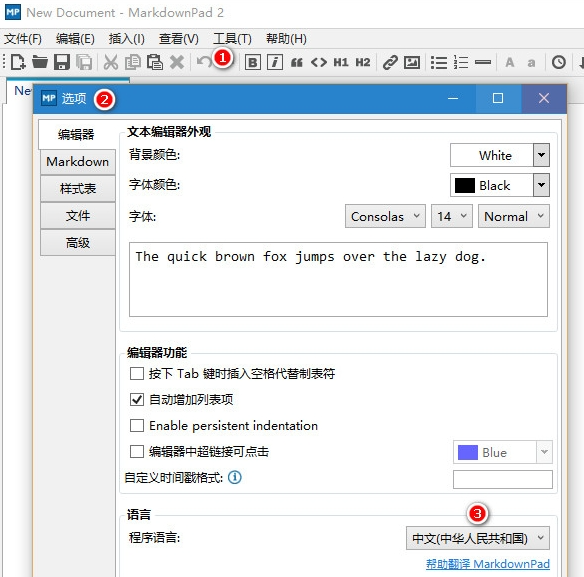
Task: Minimize the 选项 dialog
Action: coord(453,98)
